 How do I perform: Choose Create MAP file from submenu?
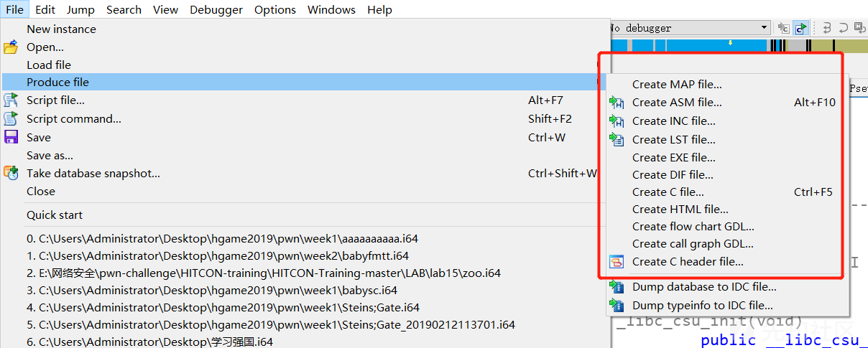(x=677, y=85)
